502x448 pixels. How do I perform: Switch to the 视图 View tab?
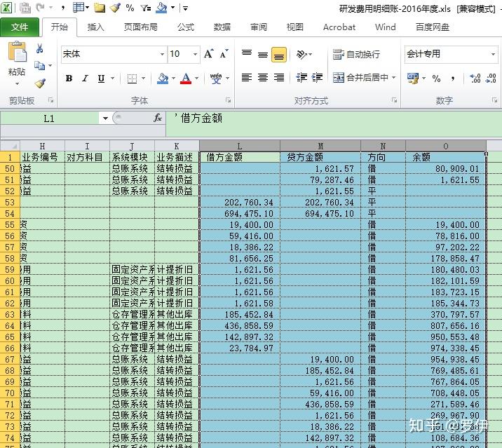[x=294, y=27]
